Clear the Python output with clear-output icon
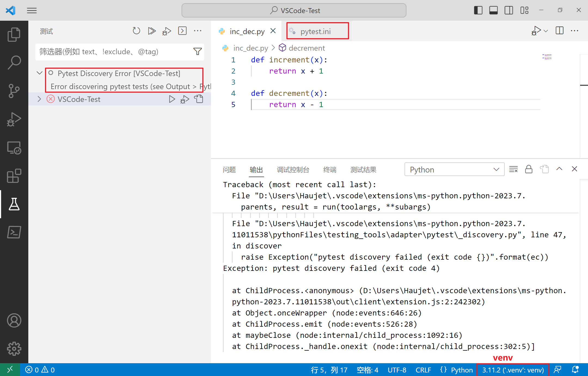 coord(514,169)
